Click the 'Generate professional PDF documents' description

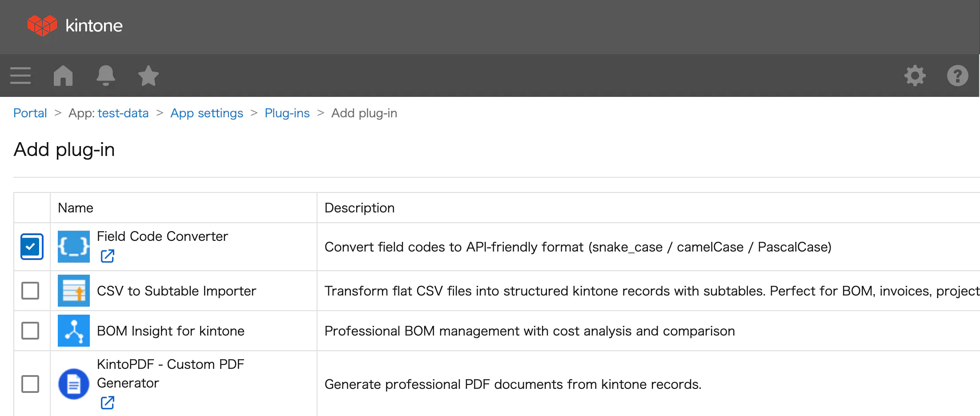pyautogui.click(x=513, y=384)
